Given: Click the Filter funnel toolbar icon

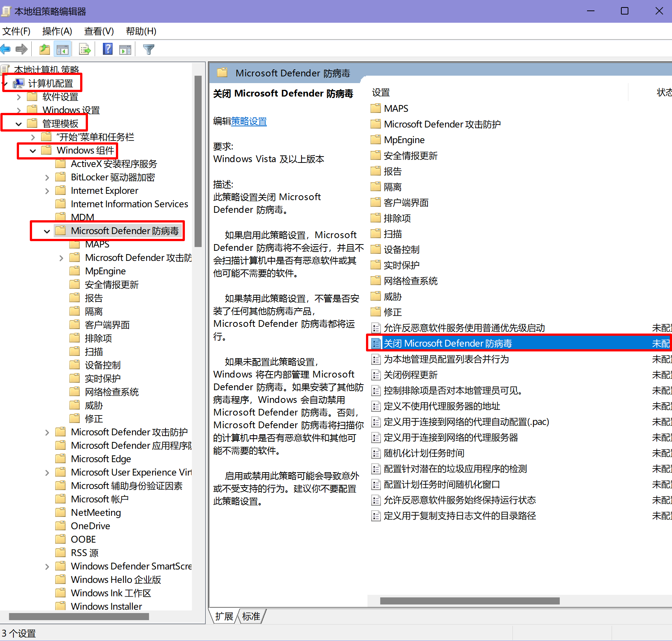Looking at the screenshot, I should coord(148,49).
